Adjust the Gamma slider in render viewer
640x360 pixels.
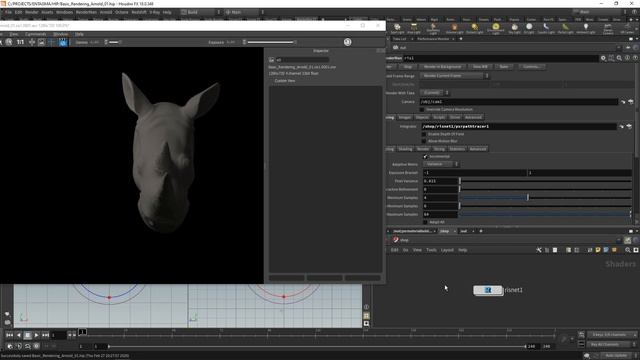(114, 42)
